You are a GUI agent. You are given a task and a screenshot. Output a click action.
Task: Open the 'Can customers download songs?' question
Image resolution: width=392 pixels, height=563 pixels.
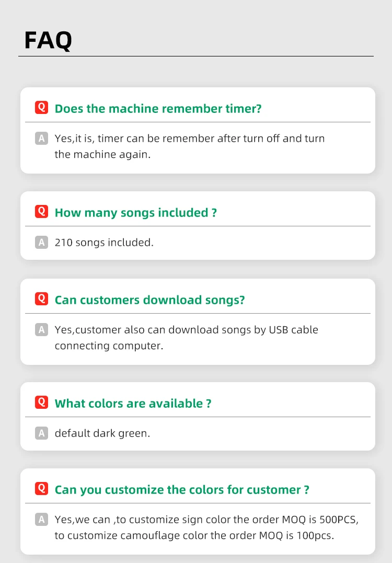pyautogui.click(x=149, y=300)
